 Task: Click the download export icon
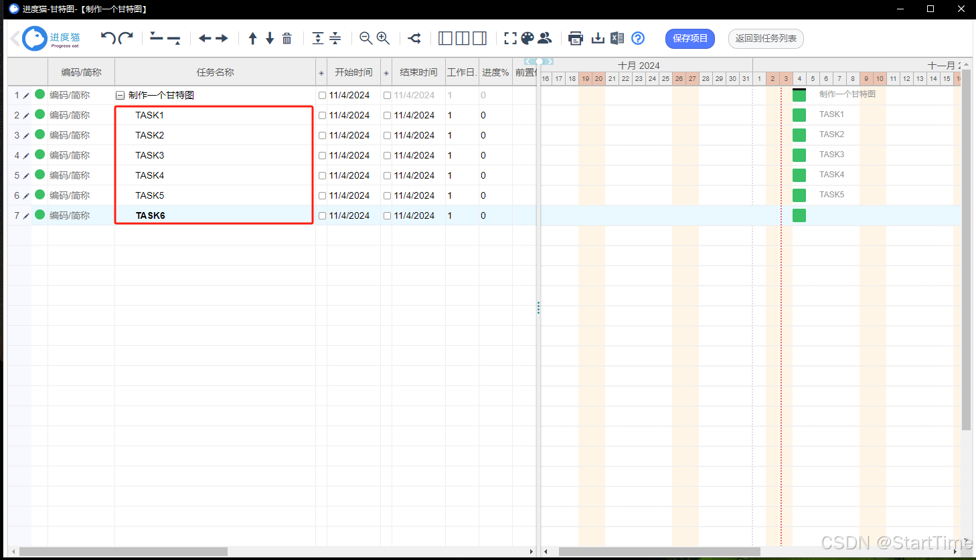tap(598, 38)
